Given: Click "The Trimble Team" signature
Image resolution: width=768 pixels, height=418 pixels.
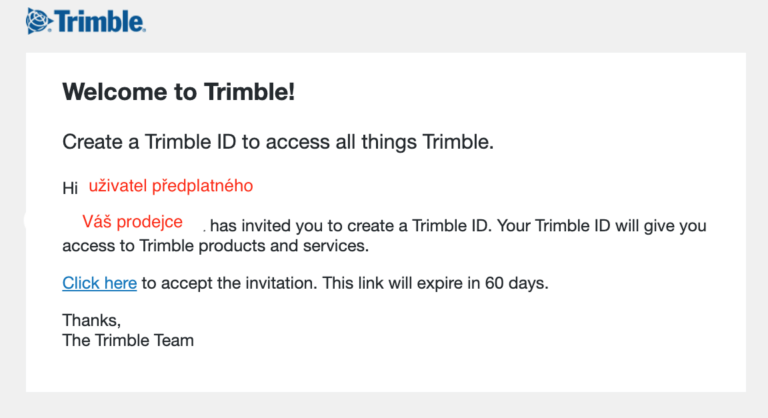Looking at the screenshot, I should click(127, 340).
